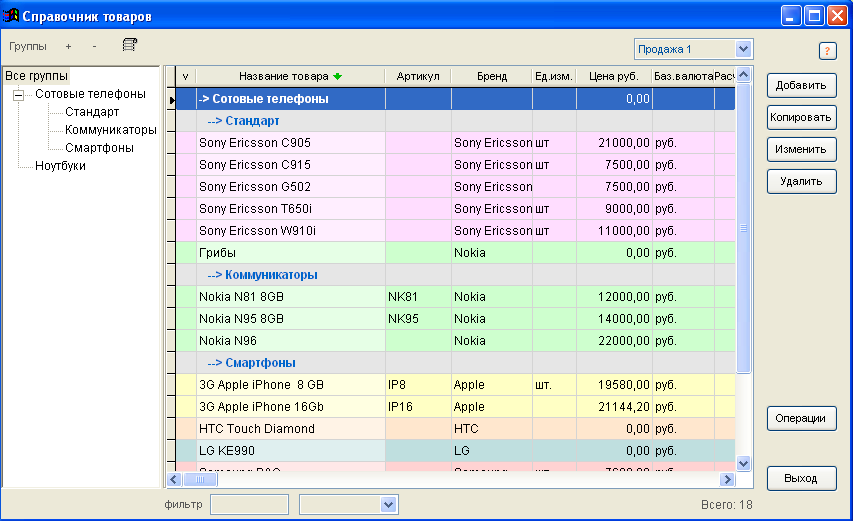The image size is (853, 521).
Task: Click the horizontal scrollbar thumb
Action: pyautogui.click(x=200, y=479)
